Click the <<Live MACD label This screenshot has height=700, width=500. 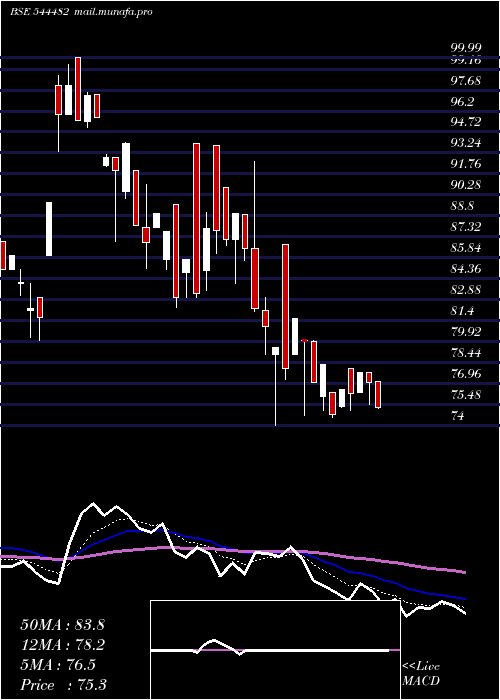[421, 674]
